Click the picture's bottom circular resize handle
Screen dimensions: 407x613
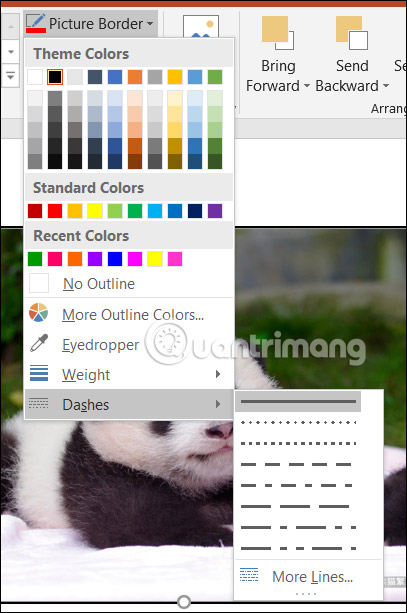tap(184, 602)
